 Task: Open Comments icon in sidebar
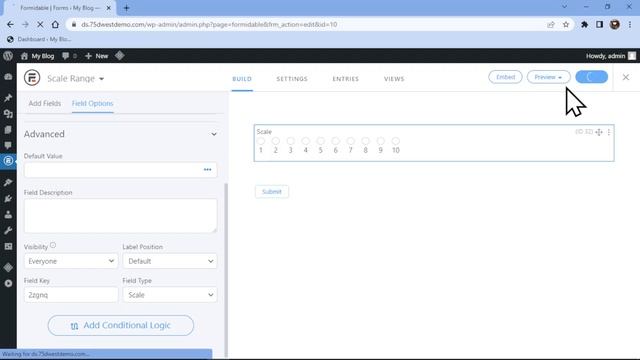(x=8, y=145)
